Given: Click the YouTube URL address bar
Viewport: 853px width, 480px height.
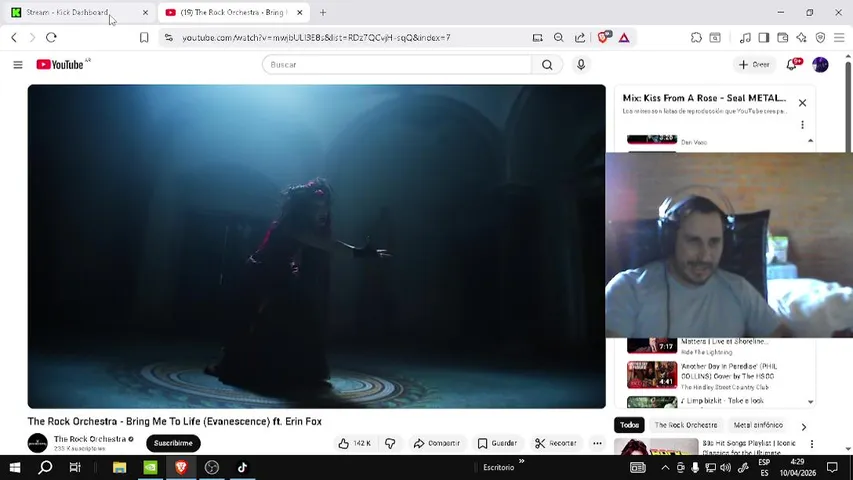Looking at the screenshot, I should click(317, 38).
